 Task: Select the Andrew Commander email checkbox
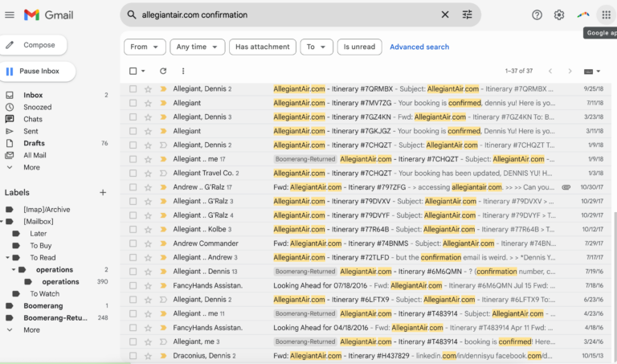(x=133, y=243)
